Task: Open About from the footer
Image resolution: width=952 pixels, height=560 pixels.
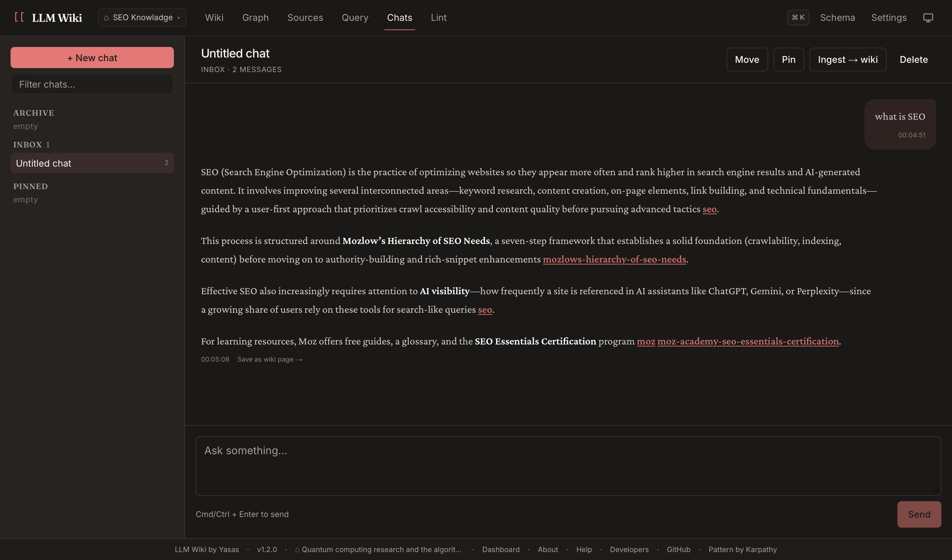Action: click(548, 549)
